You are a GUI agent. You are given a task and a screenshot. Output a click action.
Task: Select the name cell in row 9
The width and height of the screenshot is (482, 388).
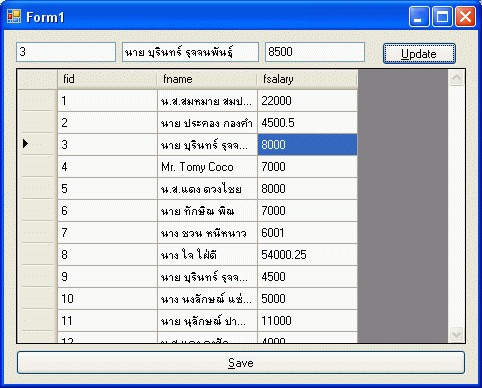click(207, 277)
